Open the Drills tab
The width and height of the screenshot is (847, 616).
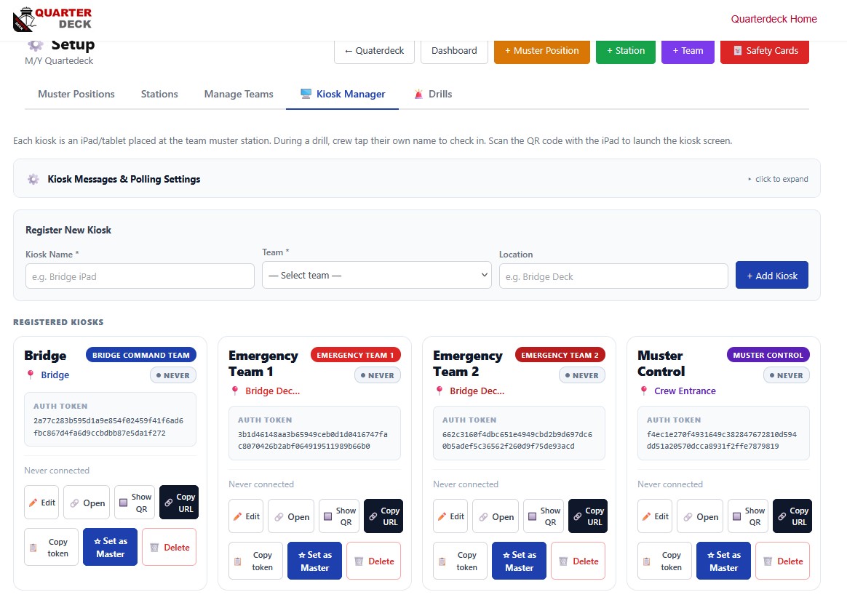[433, 94]
